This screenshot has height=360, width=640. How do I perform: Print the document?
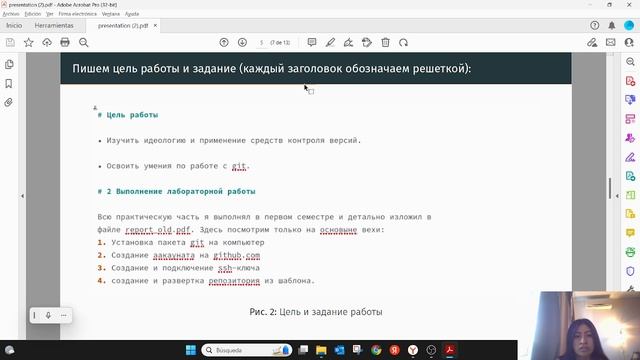tap(65, 42)
